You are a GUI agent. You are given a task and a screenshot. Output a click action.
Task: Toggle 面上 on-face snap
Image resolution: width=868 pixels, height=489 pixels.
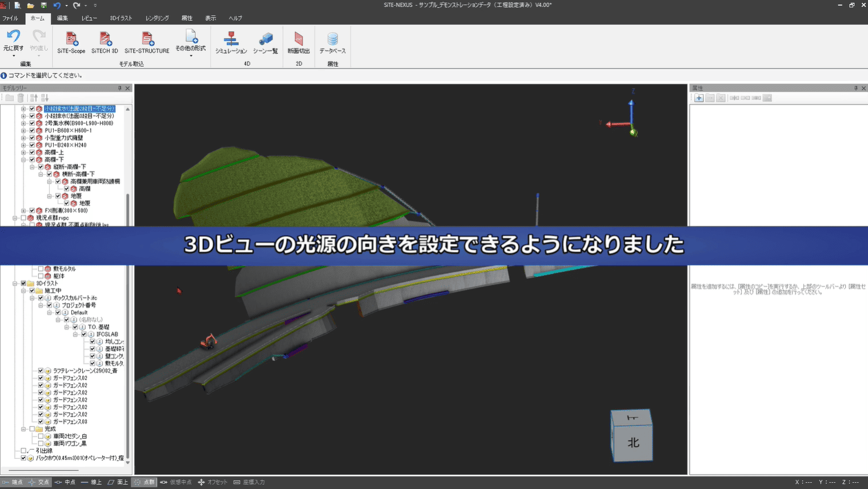point(118,482)
